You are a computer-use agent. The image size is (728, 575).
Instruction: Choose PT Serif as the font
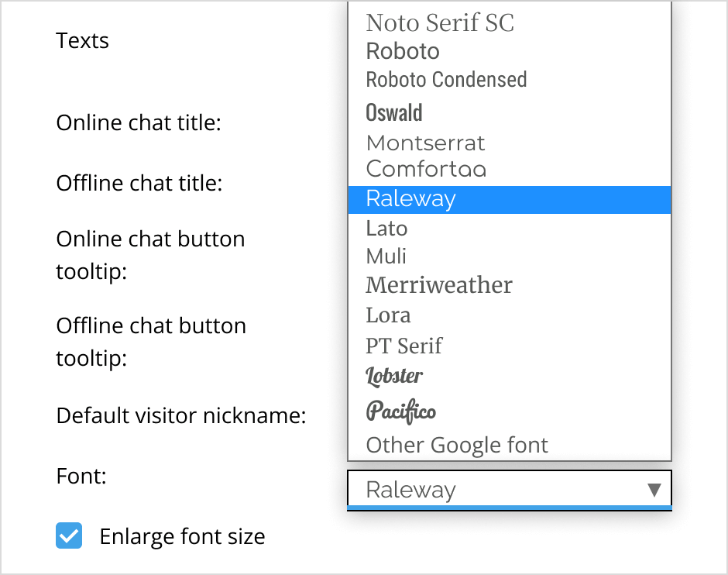click(403, 346)
